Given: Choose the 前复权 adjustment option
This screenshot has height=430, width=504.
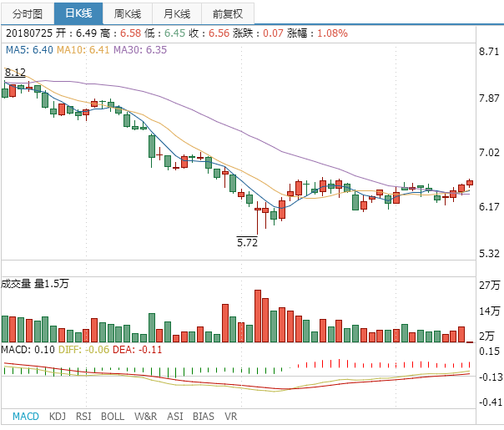Looking at the screenshot, I should click(x=228, y=13).
